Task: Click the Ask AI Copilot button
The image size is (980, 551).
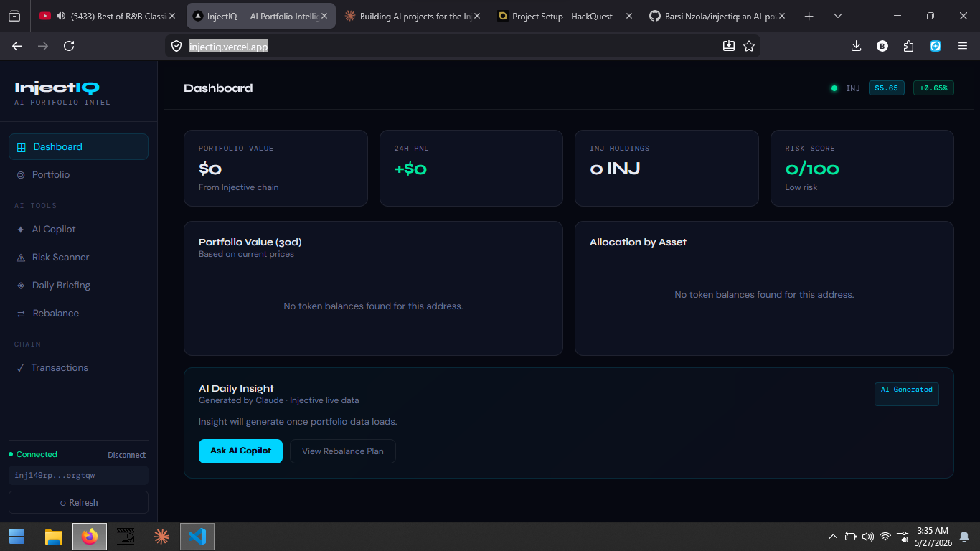Action: coord(240,451)
